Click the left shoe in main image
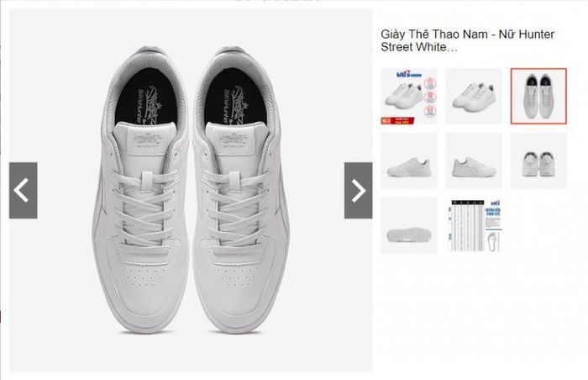 pos(140,190)
